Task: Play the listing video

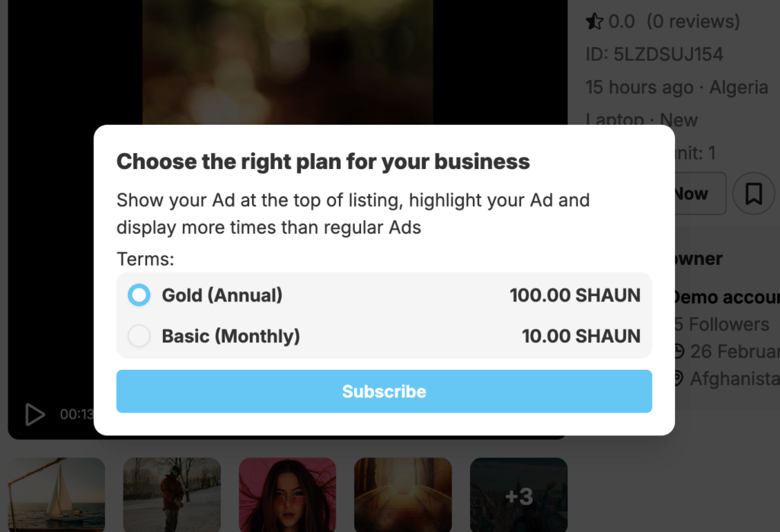Action: (34, 414)
